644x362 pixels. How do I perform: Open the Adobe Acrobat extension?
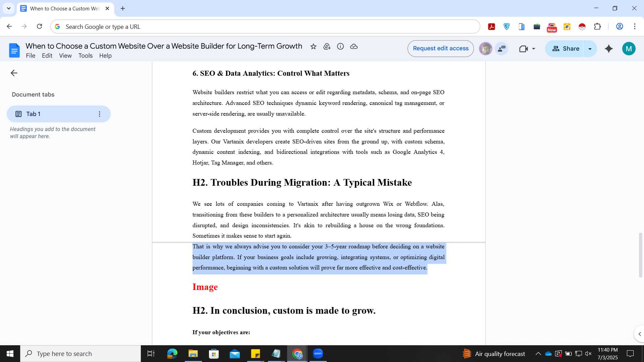coord(492,27)
